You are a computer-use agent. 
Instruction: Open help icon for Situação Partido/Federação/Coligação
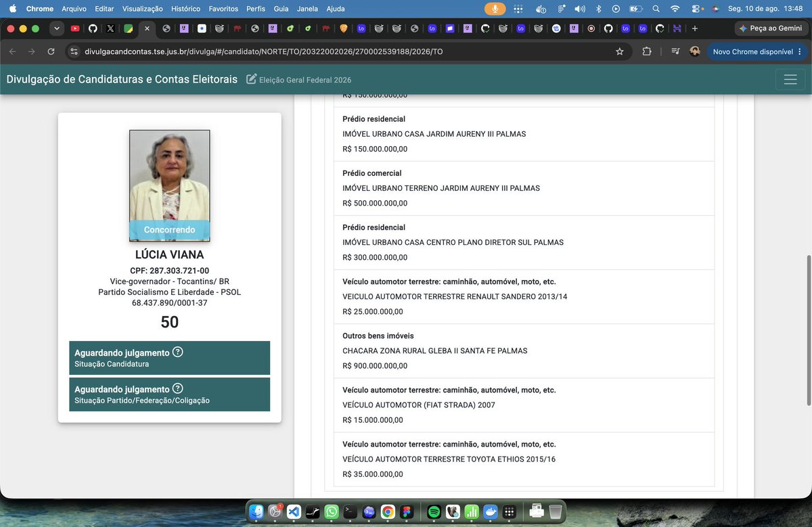[x=178, y=388]
